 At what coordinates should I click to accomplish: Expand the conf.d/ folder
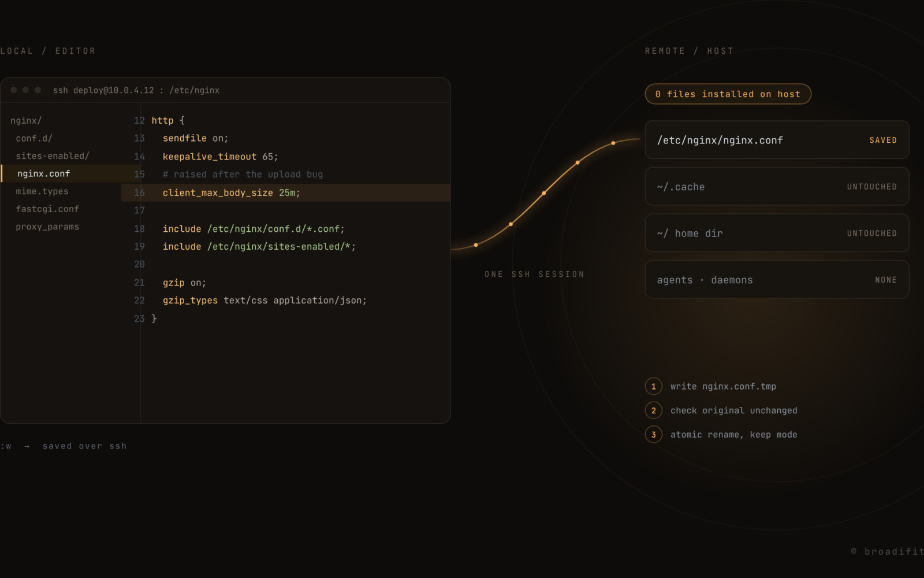click(x=34, y=139)
